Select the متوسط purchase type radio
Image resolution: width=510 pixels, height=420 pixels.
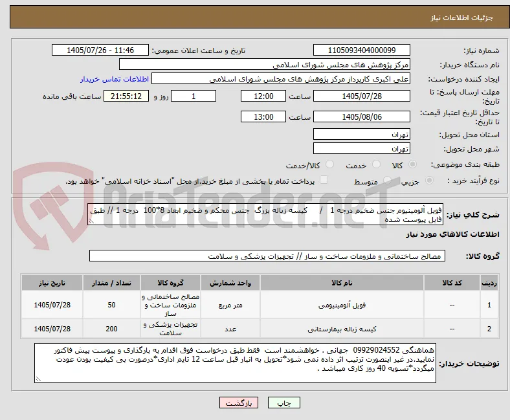point(387,180)
